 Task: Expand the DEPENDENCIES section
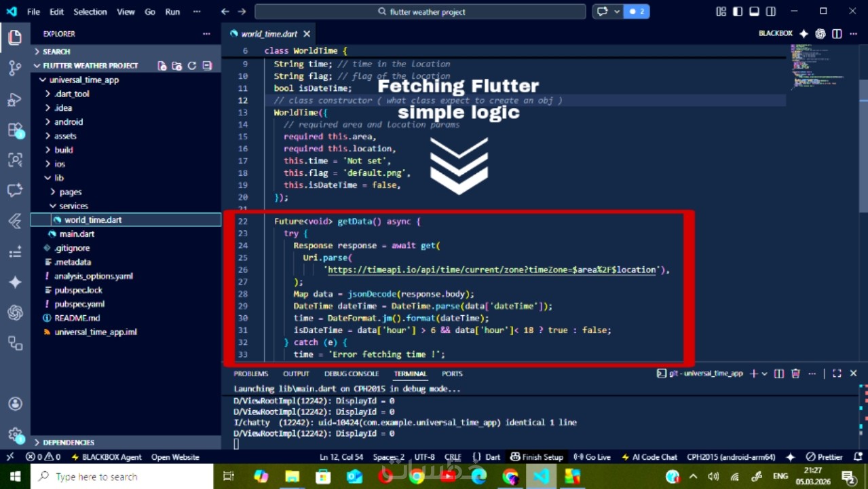[x=126, y=442]
